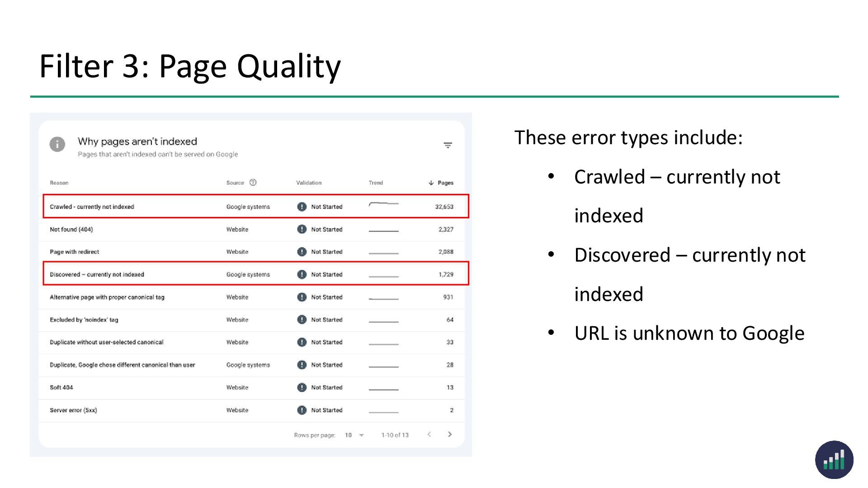Click the trend sparkline for Crawled row
The image size is (868, 488).
[x=383, y=205]
